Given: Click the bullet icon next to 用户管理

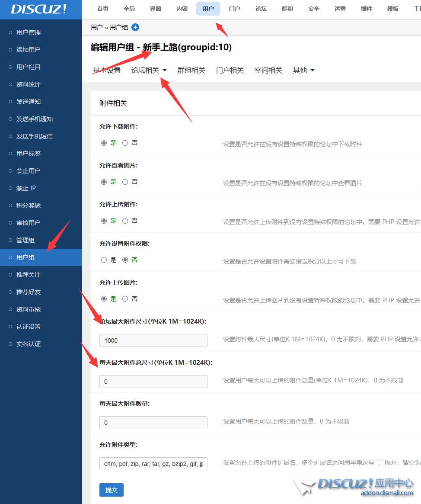Looking at the screenshot, I should pos(10,32).
